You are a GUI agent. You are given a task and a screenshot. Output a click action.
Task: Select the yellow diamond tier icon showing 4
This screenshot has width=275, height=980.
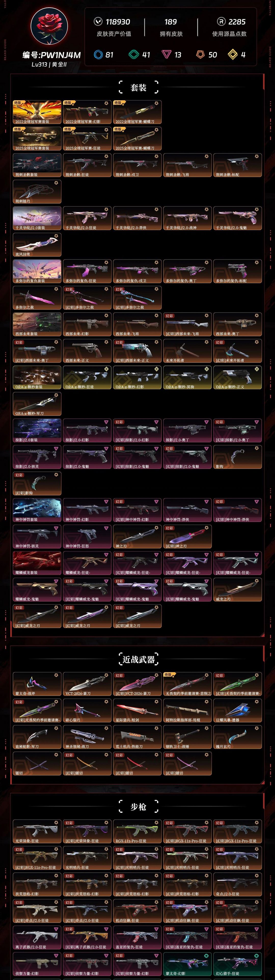(232, 54)
